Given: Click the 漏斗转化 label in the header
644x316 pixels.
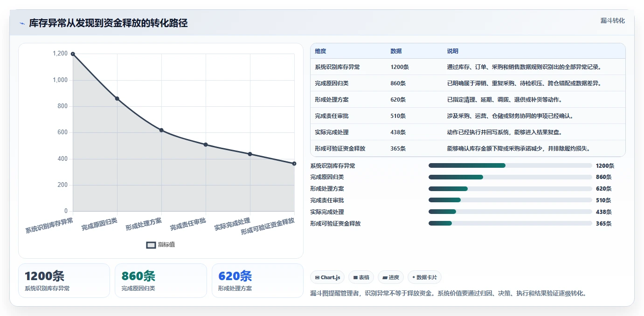Looking at the screenshot, I should [612, 21].
